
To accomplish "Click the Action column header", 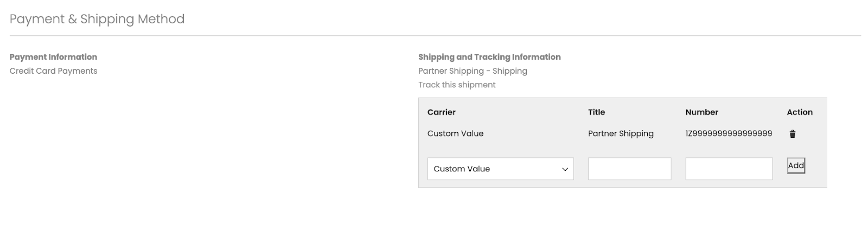I will click(x=800, y=112).
